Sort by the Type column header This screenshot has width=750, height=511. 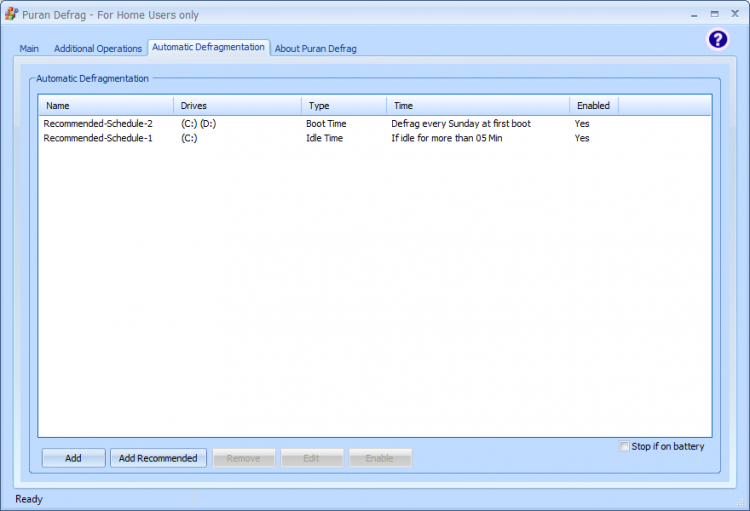(x=344, y=106)
